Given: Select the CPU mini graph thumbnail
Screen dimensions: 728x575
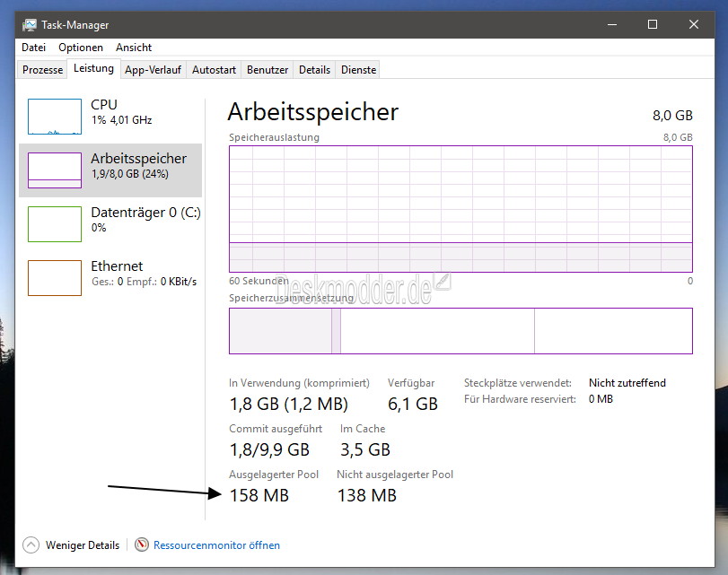Looking at the screenshot, I should pos(55,117).
